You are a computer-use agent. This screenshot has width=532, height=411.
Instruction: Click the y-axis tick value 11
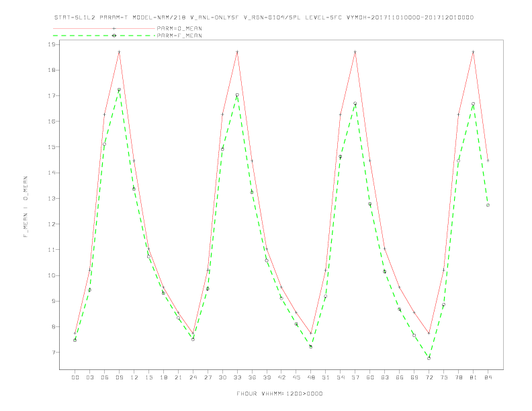point(52,250)
